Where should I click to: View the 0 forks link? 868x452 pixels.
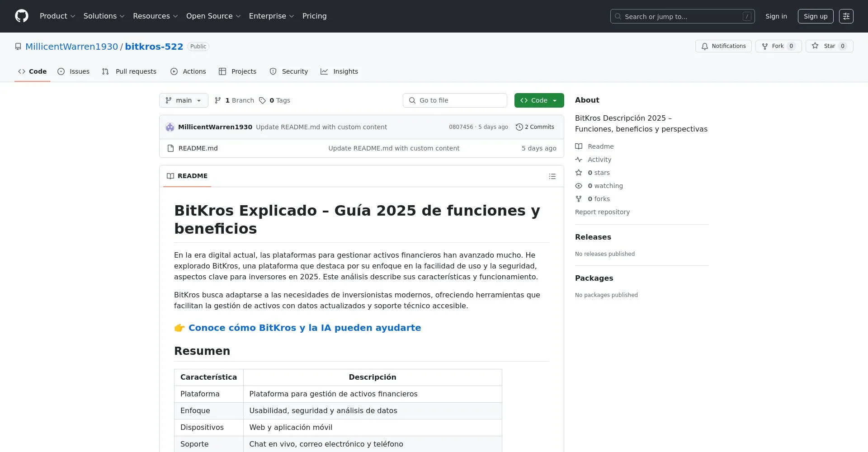(x=592, y=199)
